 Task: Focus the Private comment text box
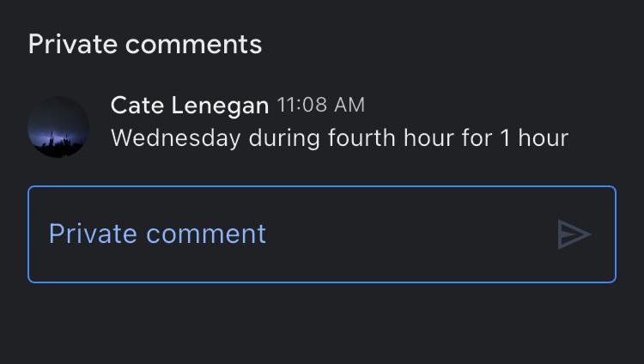292,234
